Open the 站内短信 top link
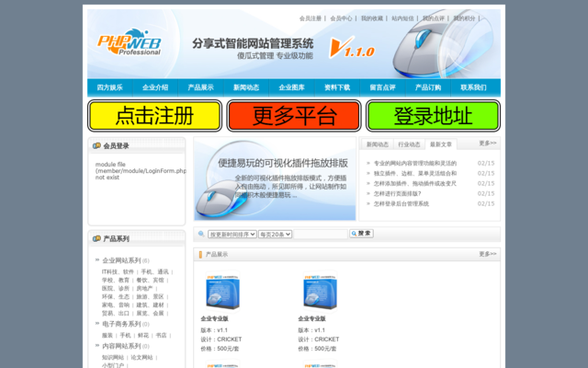This screenshot has width=588, height=368. click(402, 18)
